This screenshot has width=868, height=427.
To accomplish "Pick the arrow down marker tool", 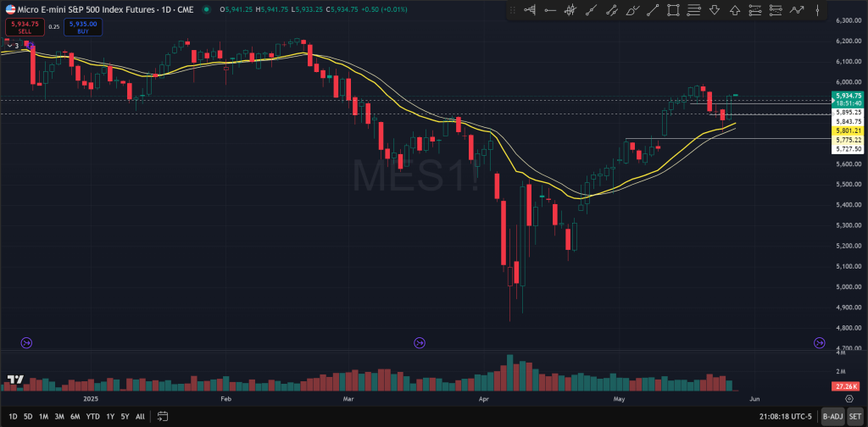I will (714, 10).
